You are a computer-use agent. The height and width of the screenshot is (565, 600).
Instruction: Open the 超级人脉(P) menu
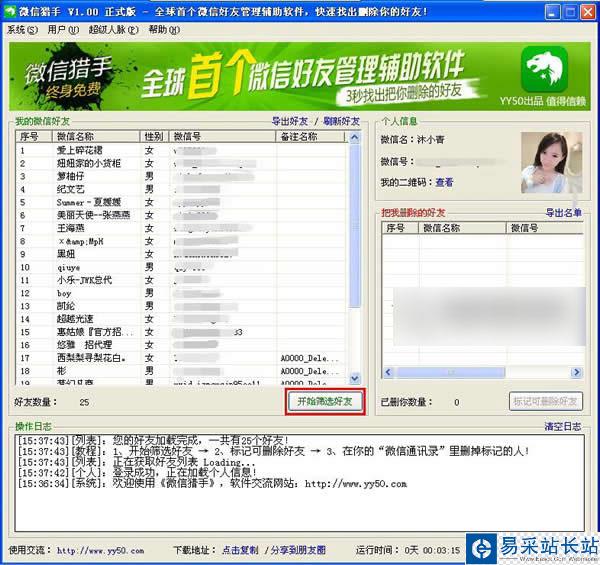(113, 29)
